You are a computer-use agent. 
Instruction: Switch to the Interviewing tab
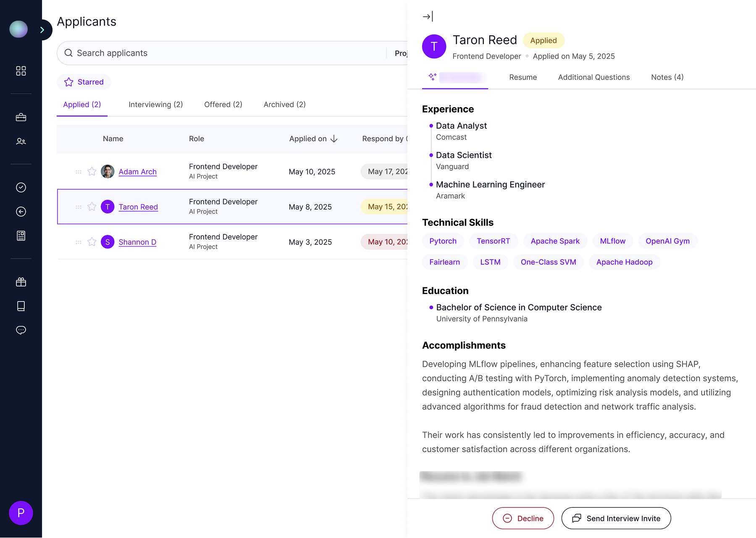(155, 105)
